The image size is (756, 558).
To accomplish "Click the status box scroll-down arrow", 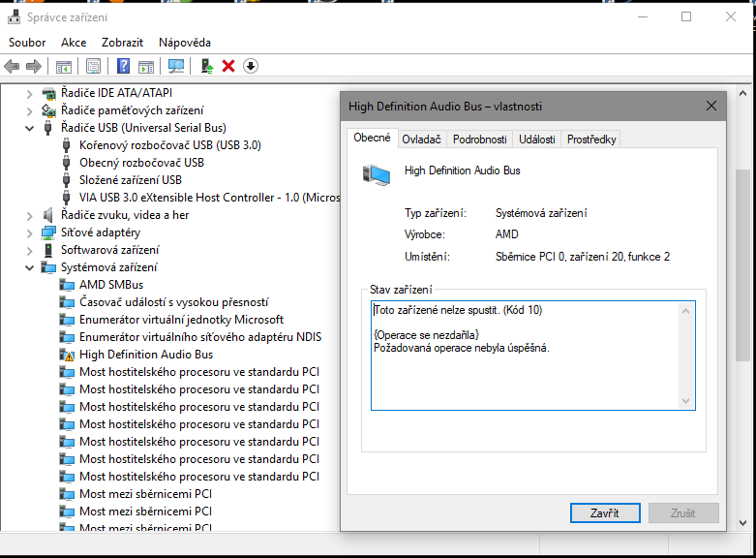I will [686, 401].
